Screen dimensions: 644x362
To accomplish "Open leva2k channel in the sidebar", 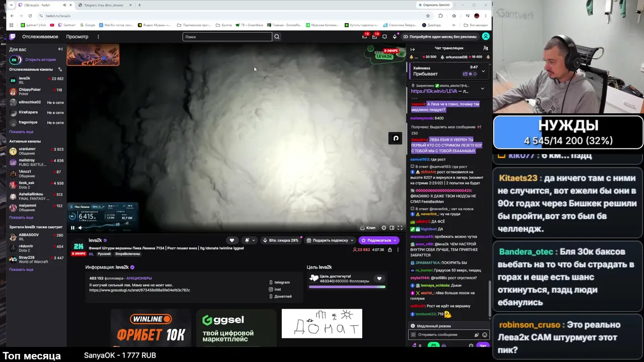I will 36,80.
